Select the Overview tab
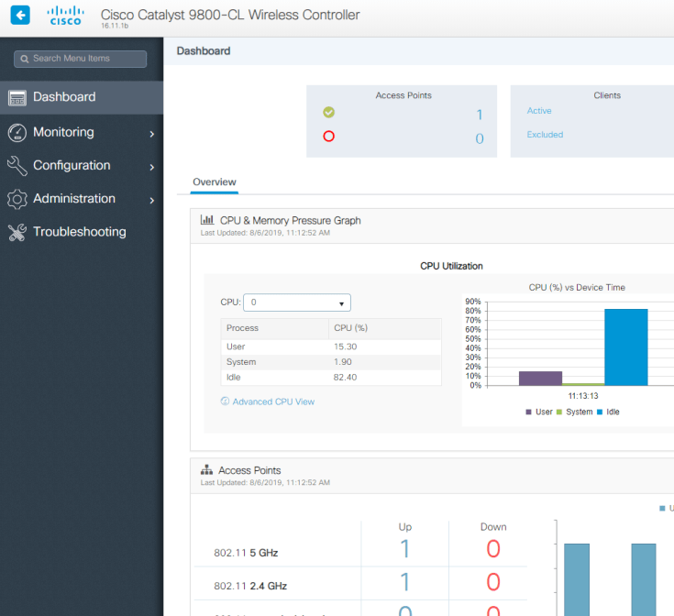The image size is (674, 616). pyautogui.click(x=214, y=182)
